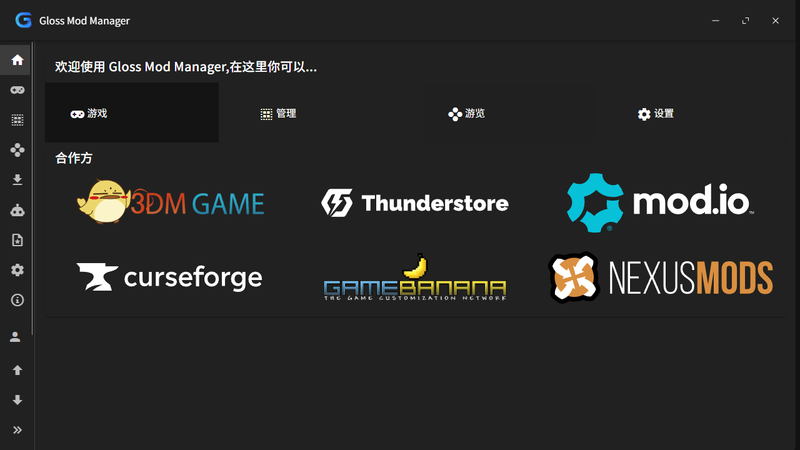Click the up arrow icon in sidebar
Screen dimensions: 800x450
tap(17, 370)
